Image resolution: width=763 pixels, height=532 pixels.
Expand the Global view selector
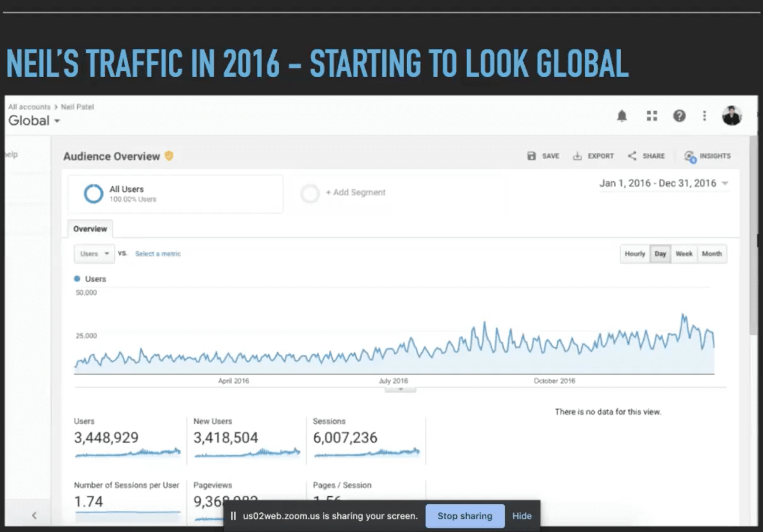click(x=34, y=121)
